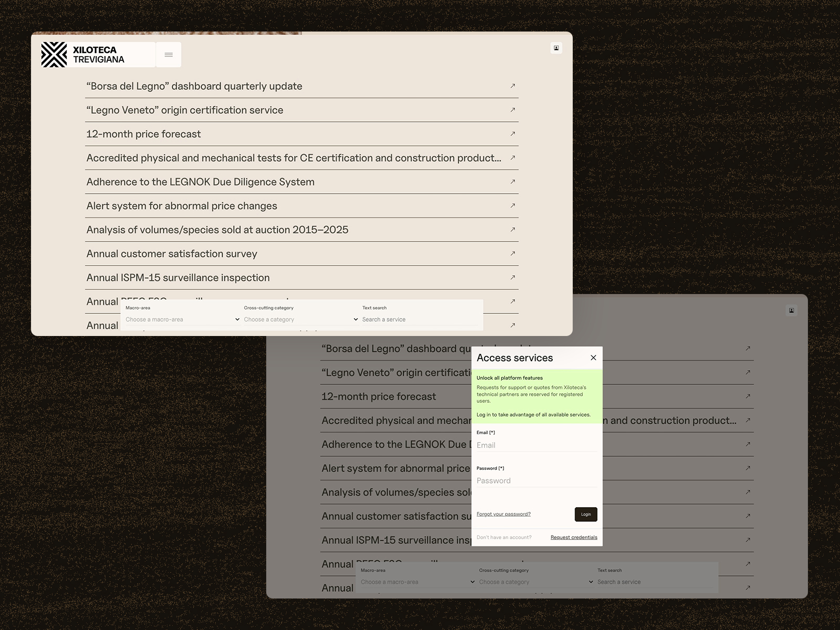Open arrow for 12-month price forecast, top window
The image size is (840, 630).
513,134
